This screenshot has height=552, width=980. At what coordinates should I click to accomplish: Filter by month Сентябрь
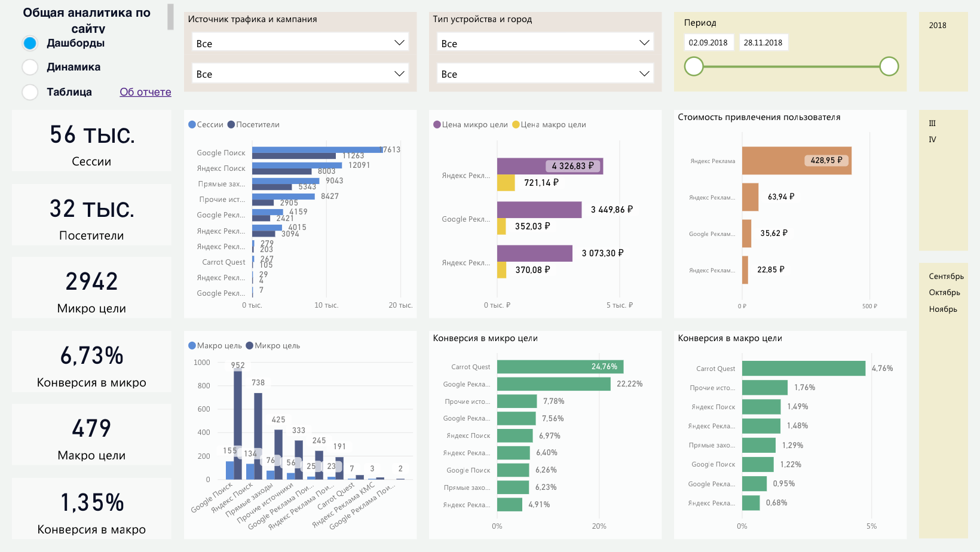tap(946, 276)
